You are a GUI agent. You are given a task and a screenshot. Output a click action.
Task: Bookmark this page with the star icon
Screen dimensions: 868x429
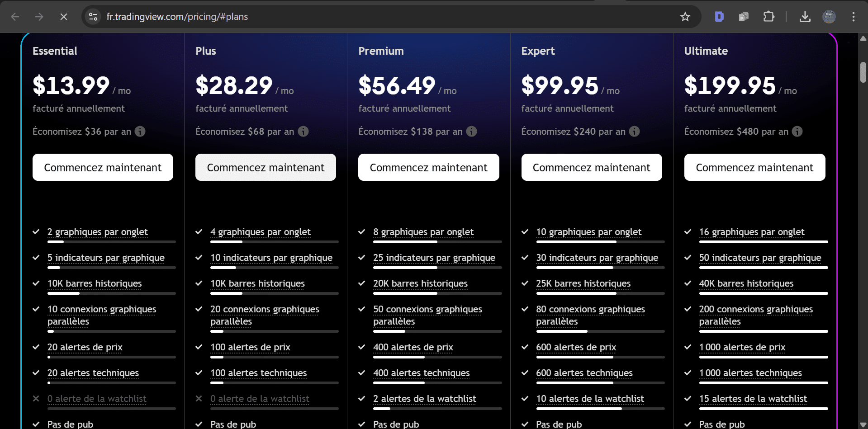(x=685, y=17)
